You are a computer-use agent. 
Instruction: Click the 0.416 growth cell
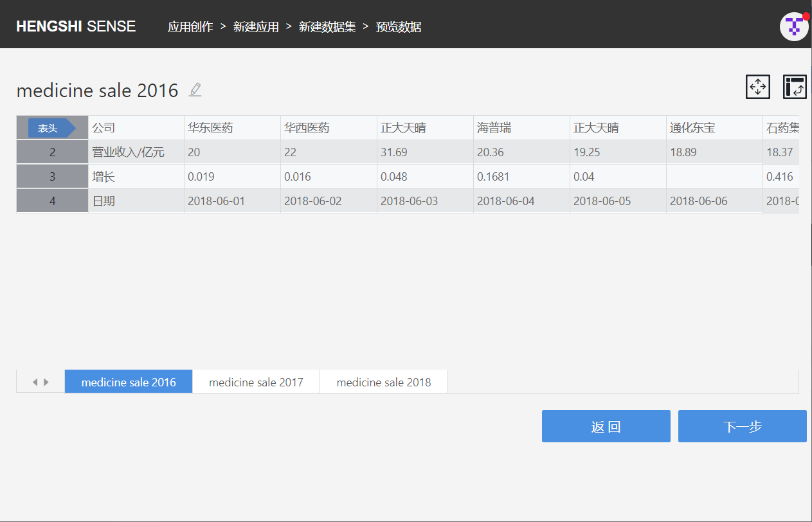(780, 177)
